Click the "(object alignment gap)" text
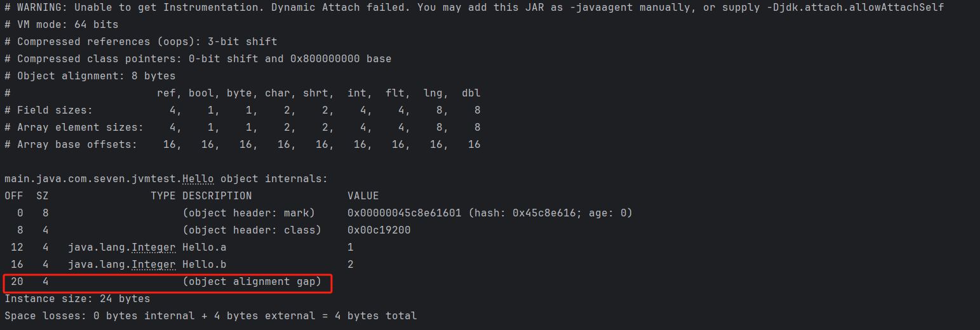Screen dimensions: 980x330 [x=252, y=282]
